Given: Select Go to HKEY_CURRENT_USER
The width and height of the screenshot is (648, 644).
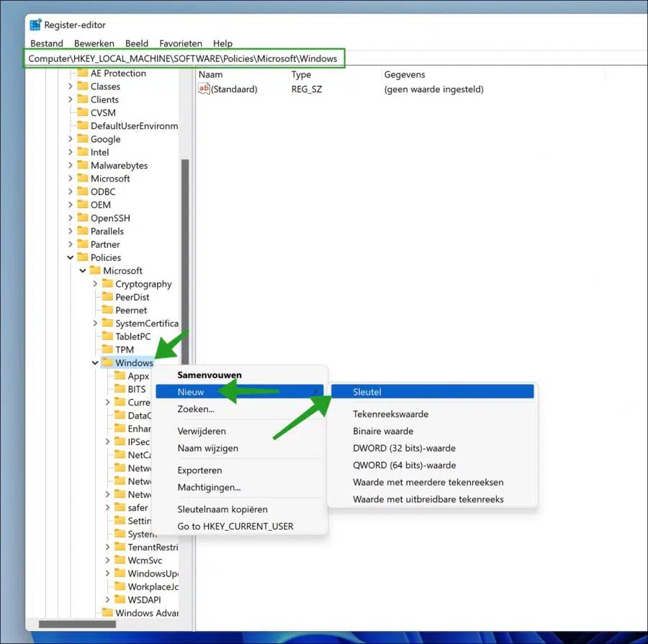Looking at the screenshot, I should tap(241, 526).
